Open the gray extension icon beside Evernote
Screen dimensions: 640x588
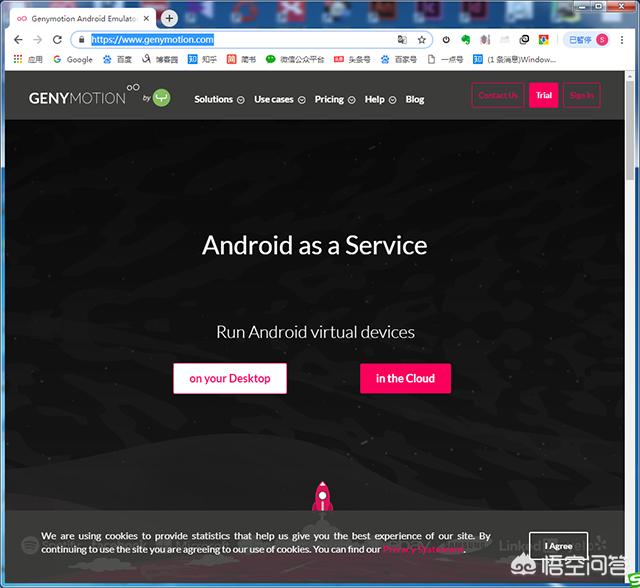tap(485, 40)
